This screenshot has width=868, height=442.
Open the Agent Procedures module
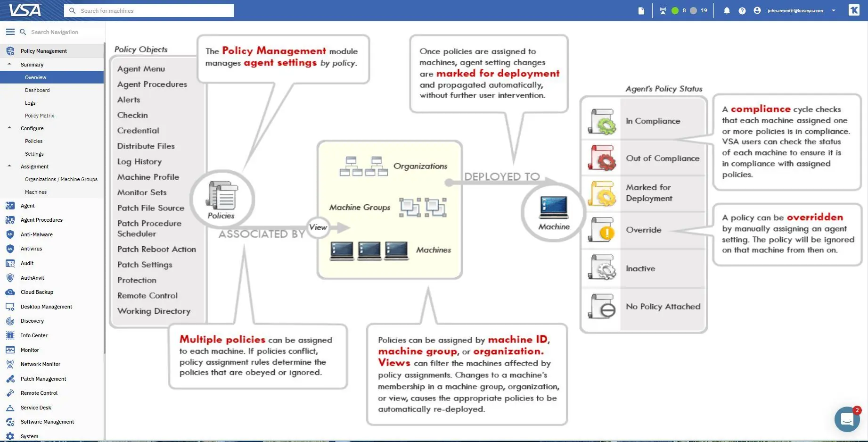(41, 220)
